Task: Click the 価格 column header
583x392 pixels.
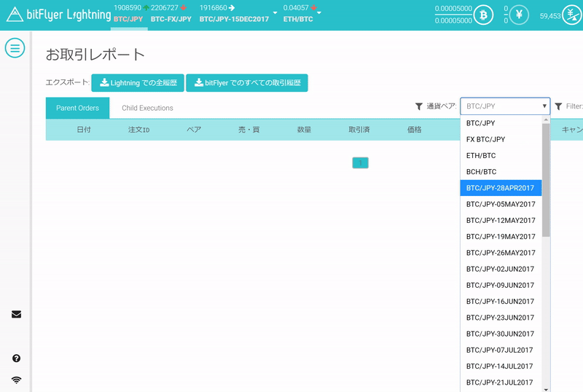Action: (x=414, y=130)
